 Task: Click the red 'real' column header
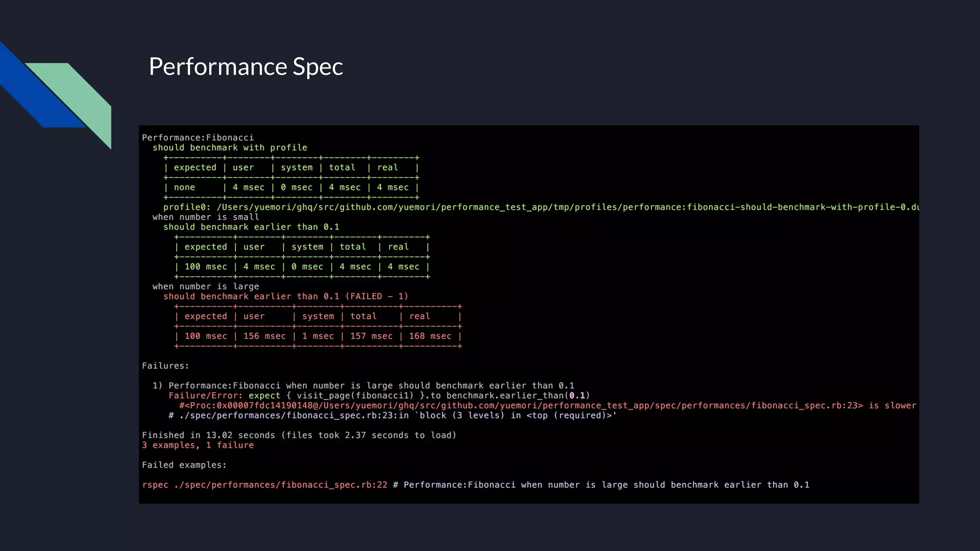[420, 316]
